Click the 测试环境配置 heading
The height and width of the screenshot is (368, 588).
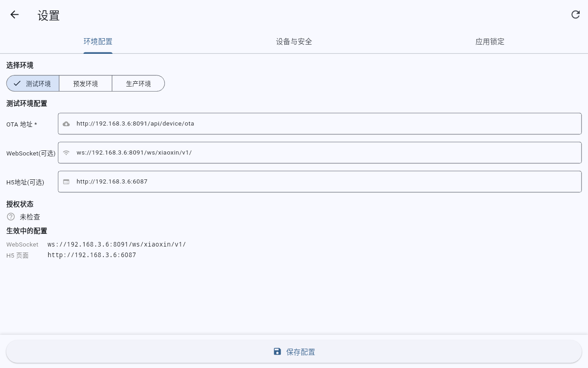(27, 103)
